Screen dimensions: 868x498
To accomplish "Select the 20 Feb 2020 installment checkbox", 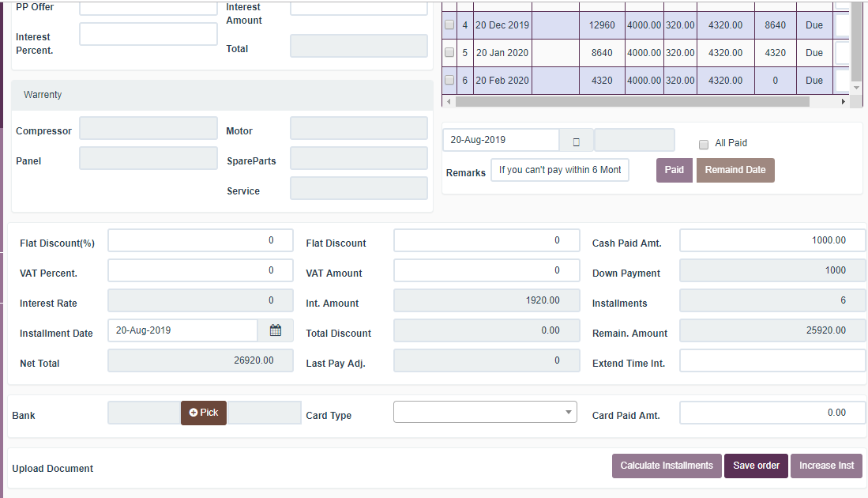I will 449,80.
